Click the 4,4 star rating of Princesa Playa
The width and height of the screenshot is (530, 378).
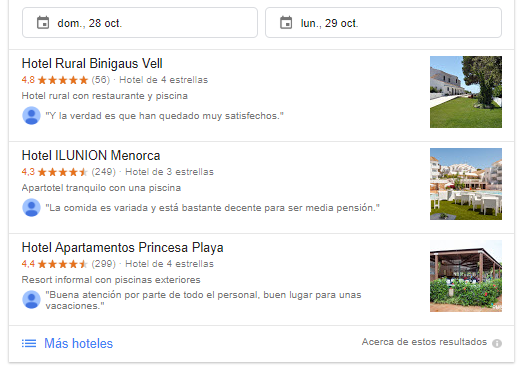tap(55, 264)
